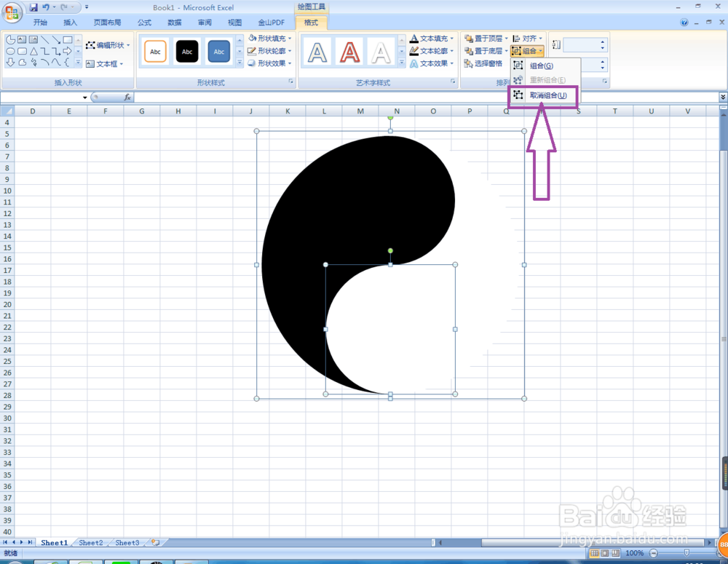The width and height of the screenshot is (728, 564).
Task: Select all cells via corner button
Action: 7,111
